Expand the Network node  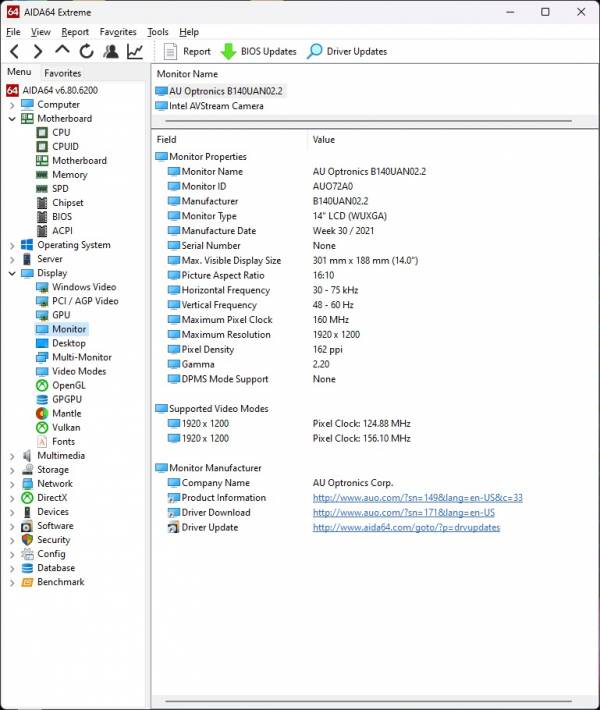[12, 484]
